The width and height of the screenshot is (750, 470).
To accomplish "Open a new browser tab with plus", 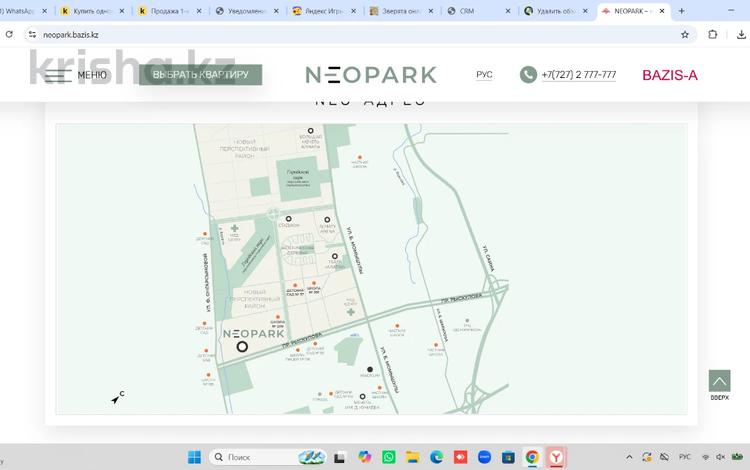I will pyautogui.click(x=681, y=11).
